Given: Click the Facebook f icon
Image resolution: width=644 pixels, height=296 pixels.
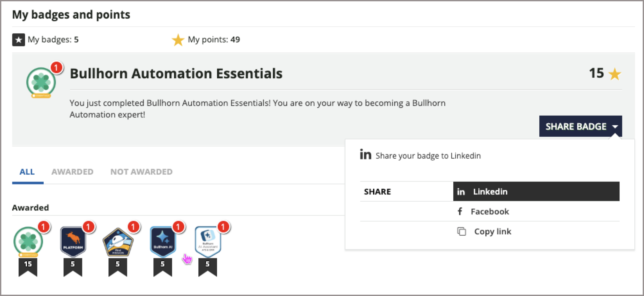Looking at the screenshot, I should click(460, 211).
